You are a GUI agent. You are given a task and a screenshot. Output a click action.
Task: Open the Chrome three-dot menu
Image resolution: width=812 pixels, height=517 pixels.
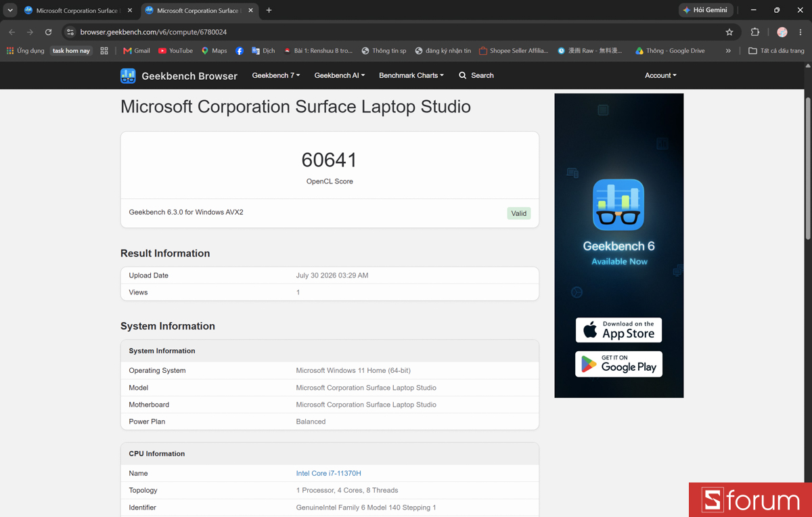tap(800, 32)
